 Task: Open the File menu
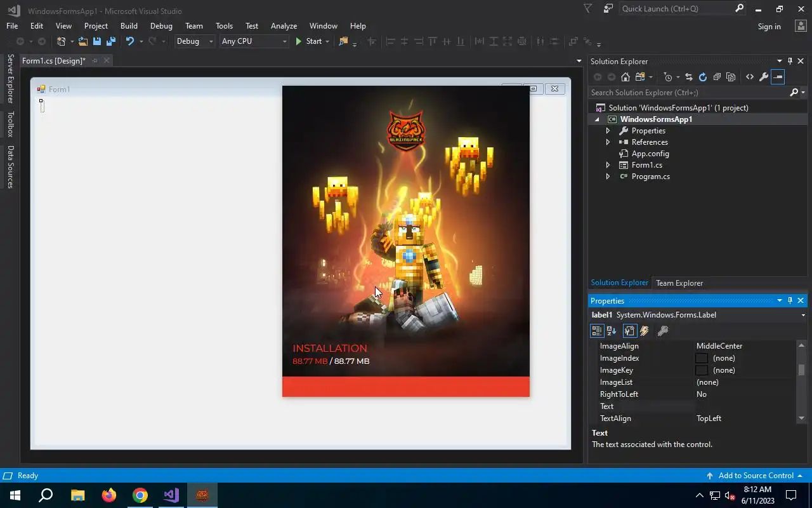pyautogui.click(x=12, y=26)
